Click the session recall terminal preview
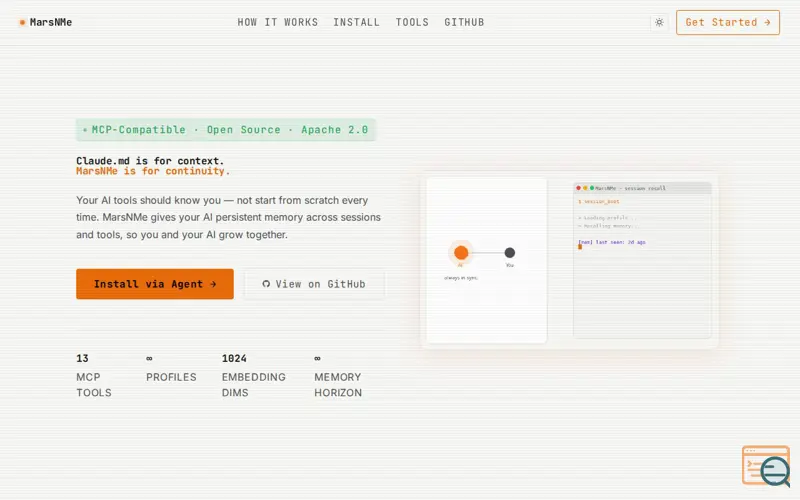 click(642, 260)
